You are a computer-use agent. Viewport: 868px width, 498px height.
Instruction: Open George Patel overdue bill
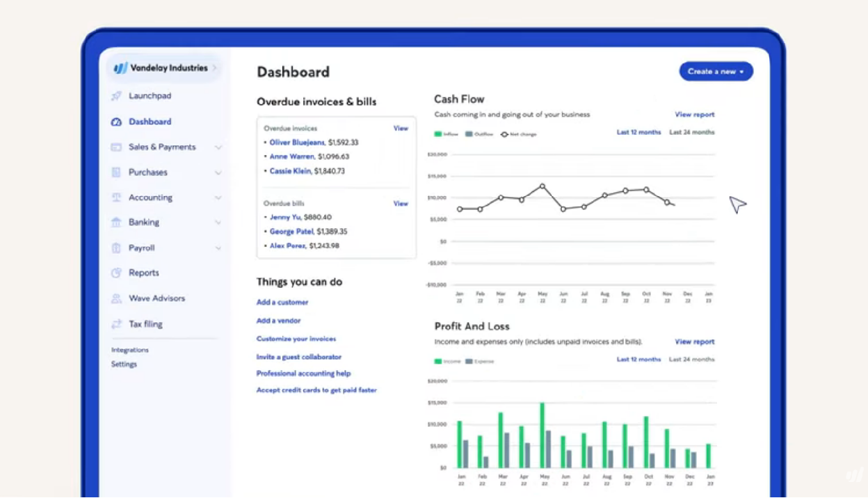pos(291,232)
